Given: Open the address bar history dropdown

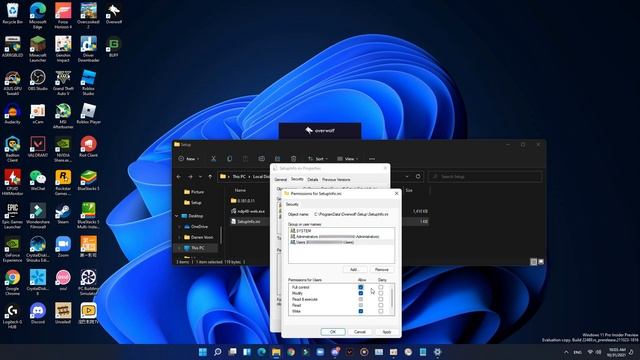Looking at the screenshot, I should (407, 177).
